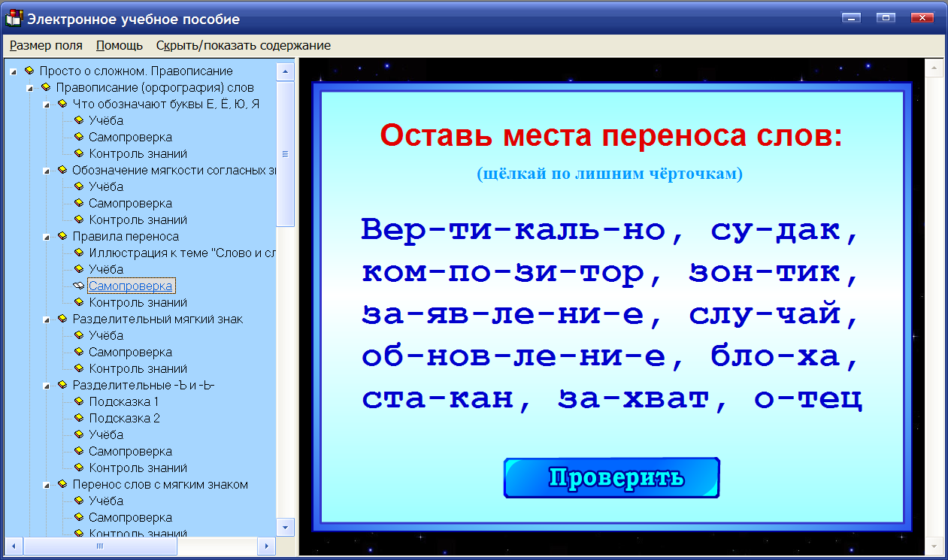Click the diamond icon next to "Учёба" under "Правила переноса"
Image resolution: width=948 pixels, height=560 pixels.
(x=77, y=269)
